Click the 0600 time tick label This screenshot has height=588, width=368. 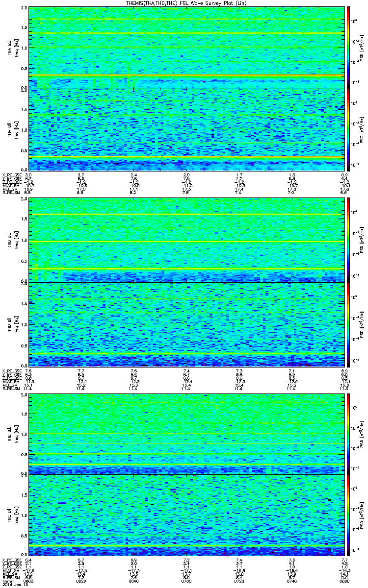[29, 581]
